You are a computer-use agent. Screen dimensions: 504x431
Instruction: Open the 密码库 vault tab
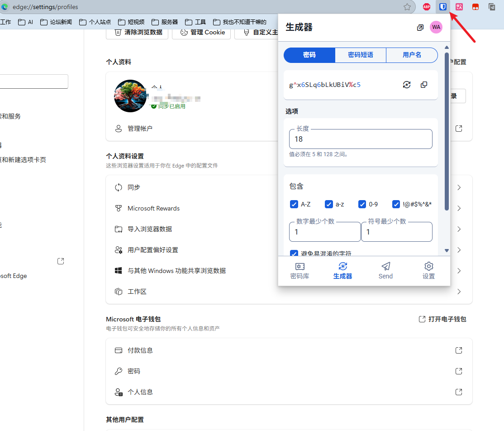point(300,270)
